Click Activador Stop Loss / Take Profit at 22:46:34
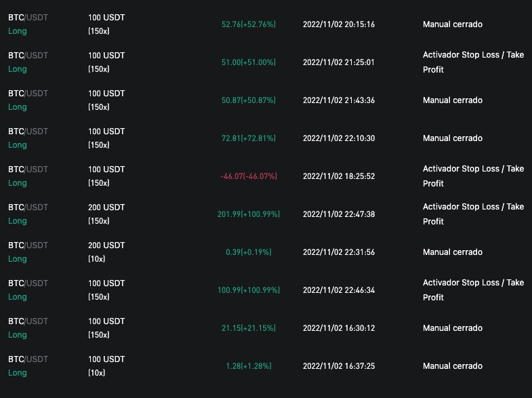 pos(473,290)
